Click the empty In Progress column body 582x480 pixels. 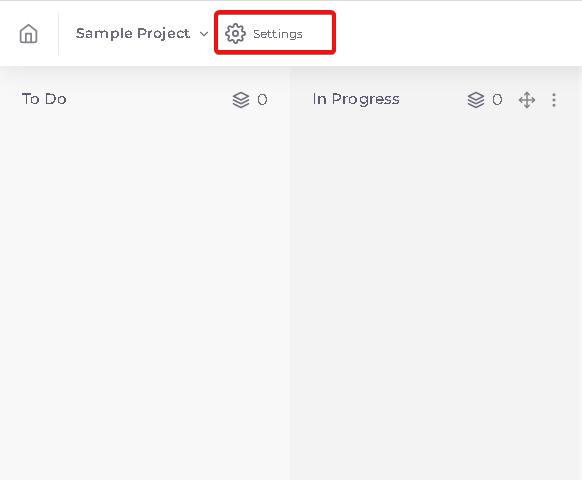(x=435, y=297)
